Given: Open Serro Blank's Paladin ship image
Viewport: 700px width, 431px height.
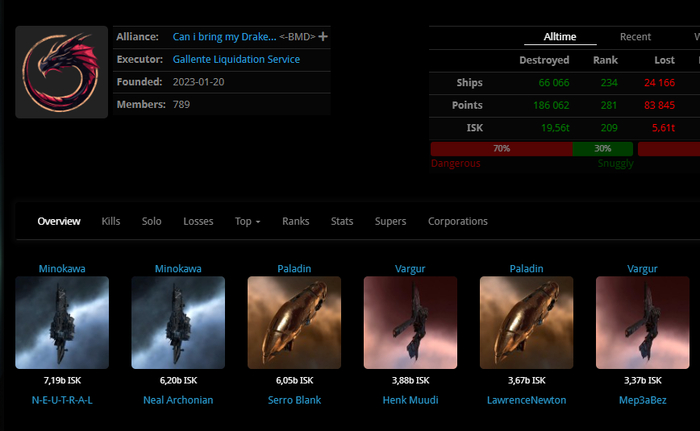Looking at the screenshot, I should coord(294,323).
